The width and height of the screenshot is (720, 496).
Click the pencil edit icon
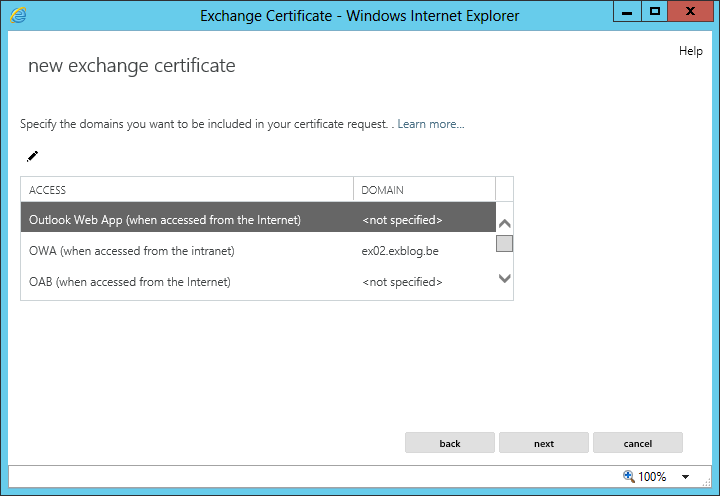click(32, 157)
